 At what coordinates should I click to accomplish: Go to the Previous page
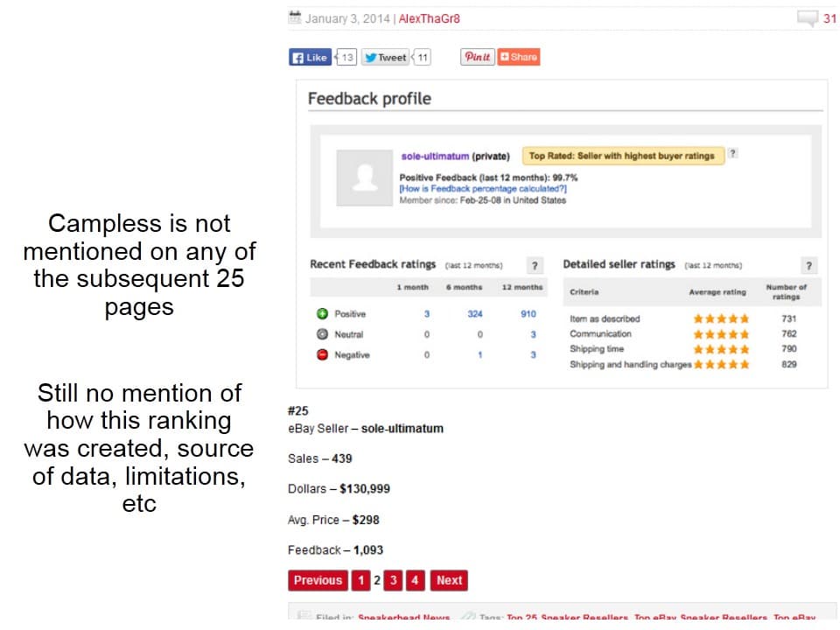tap(318, 581)
